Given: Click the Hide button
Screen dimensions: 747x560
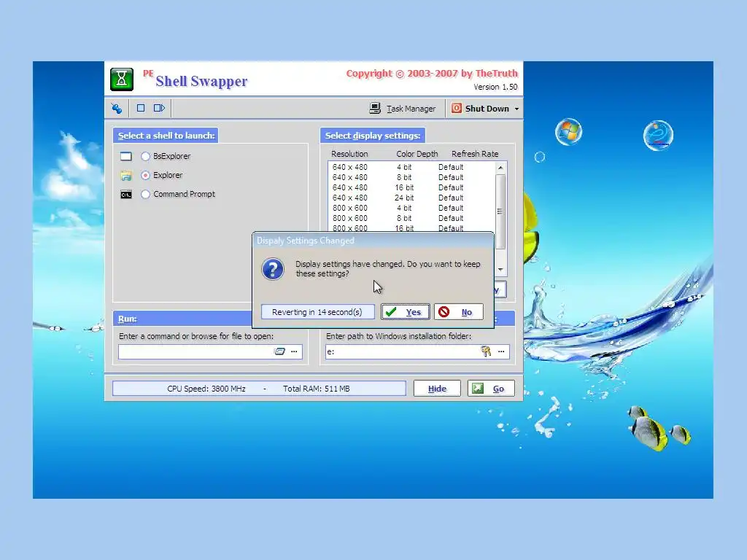Looking at the screenshot, I should [x=437, y=389].
